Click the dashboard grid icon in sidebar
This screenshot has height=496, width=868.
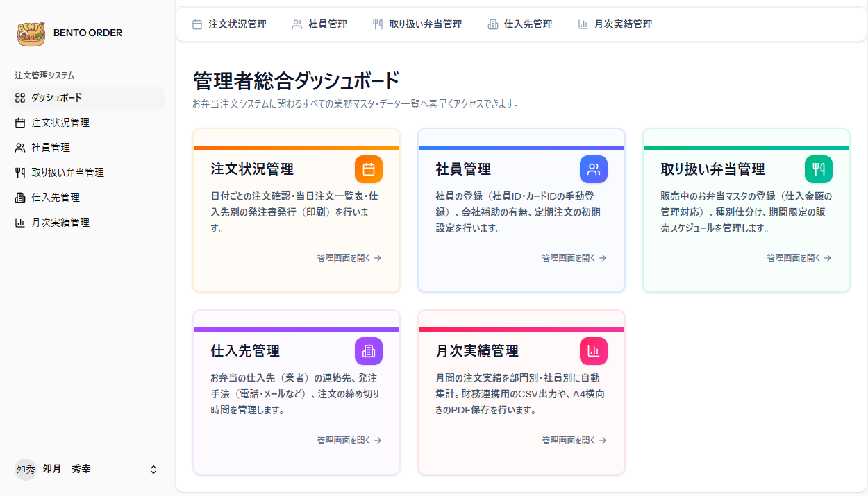pos(19,98)
